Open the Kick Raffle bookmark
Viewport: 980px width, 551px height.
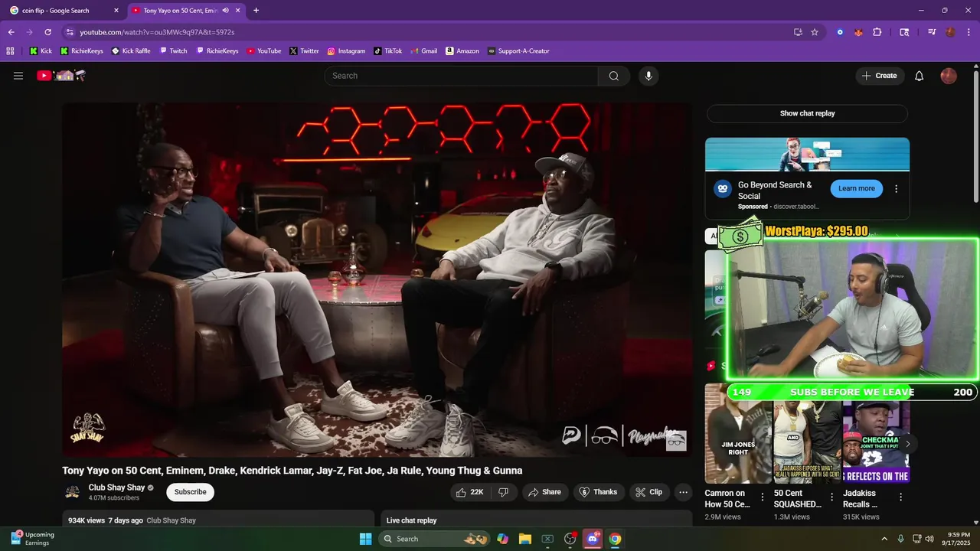pyautogui.click(x=131, y=51)
